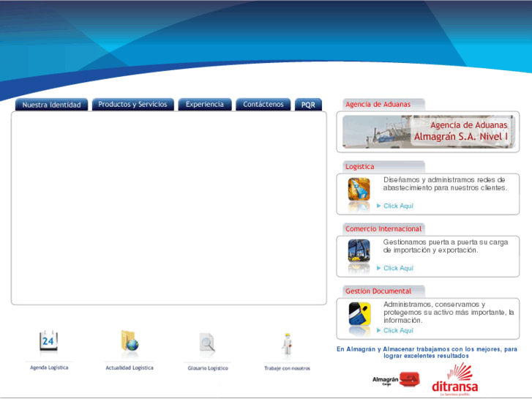Click the Trabaje con nosotros worker icon

(x=287, y=344)
